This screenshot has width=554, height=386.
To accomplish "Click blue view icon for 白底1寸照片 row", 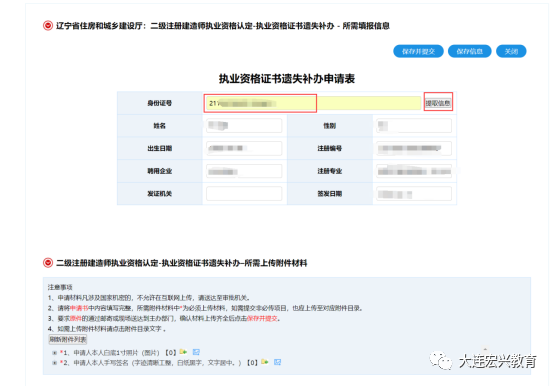I will tap(196, 352).
